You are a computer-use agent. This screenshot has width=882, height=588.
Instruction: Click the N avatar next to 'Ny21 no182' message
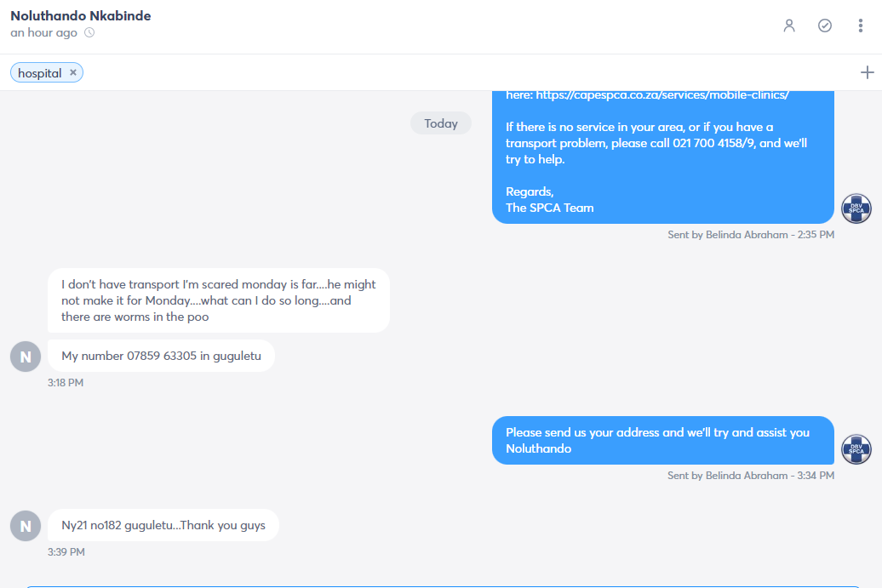pyautogui.click(x=26, y=526)
